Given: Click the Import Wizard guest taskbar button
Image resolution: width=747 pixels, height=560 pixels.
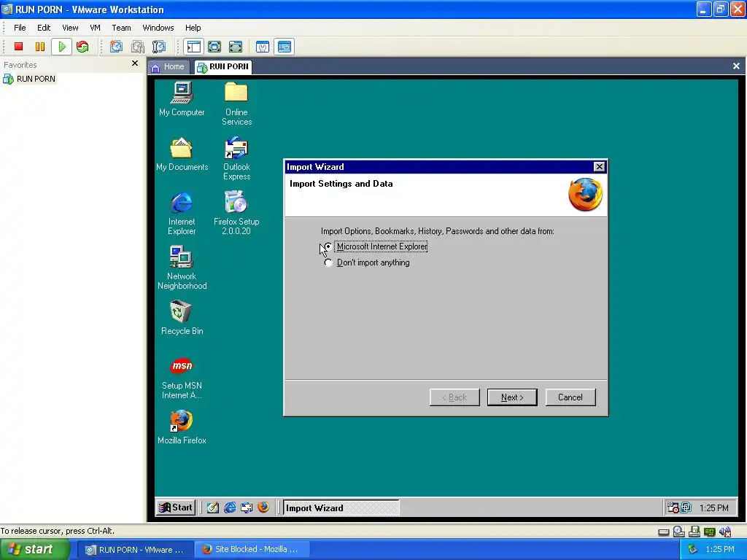Looking at the screenshot, I should coord(341,508).
